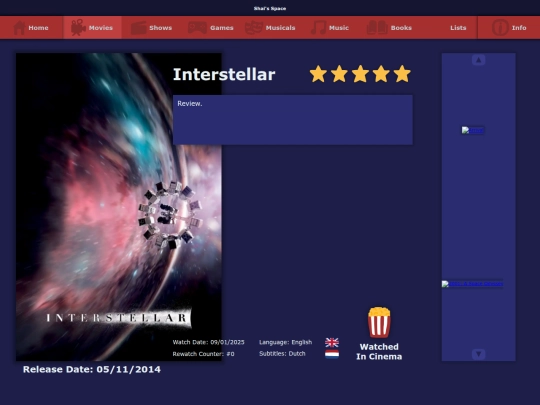Click the popcorn bucket icon
This screenshot has height=405, width=540.
pyautogui.click(x=379, y=322)
